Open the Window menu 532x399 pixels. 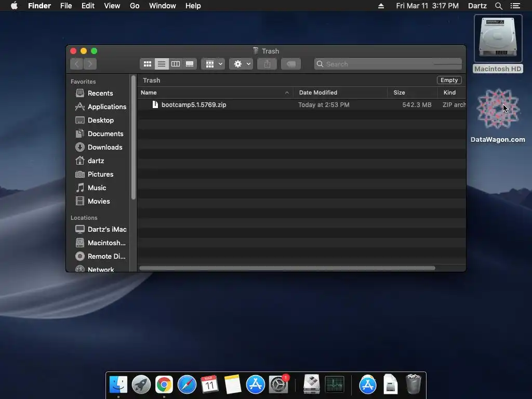163,6
